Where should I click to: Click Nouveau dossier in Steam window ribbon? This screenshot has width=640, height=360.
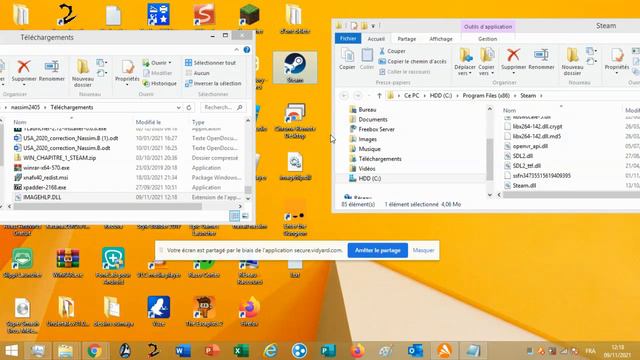click(572, 61)
